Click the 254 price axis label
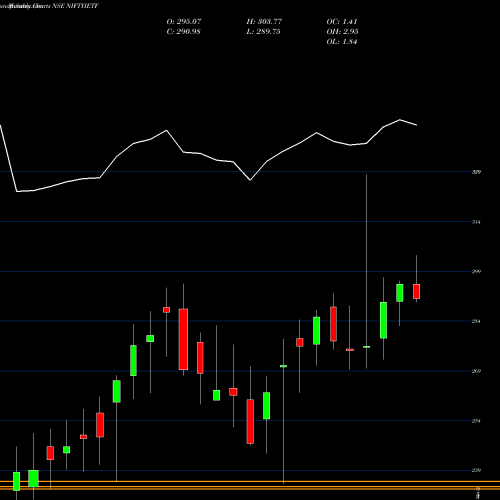Viewport: 500px width, 500px height. click(476, 421)
